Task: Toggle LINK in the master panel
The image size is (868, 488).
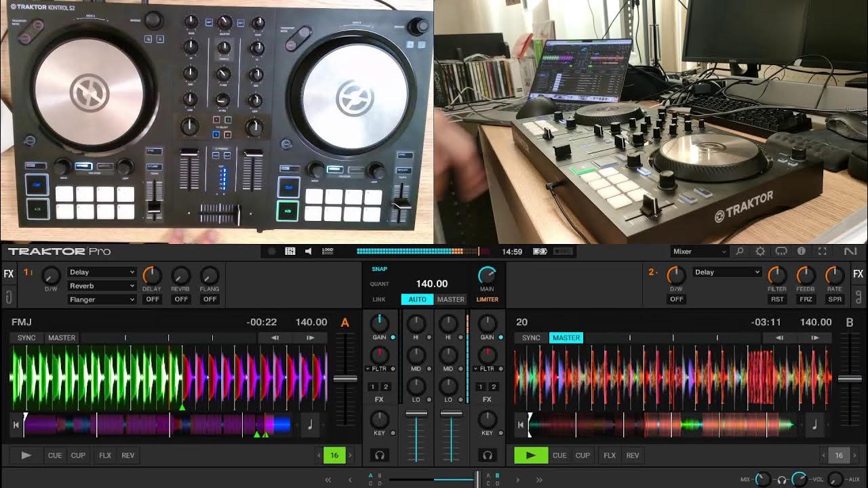Action: 379,299
